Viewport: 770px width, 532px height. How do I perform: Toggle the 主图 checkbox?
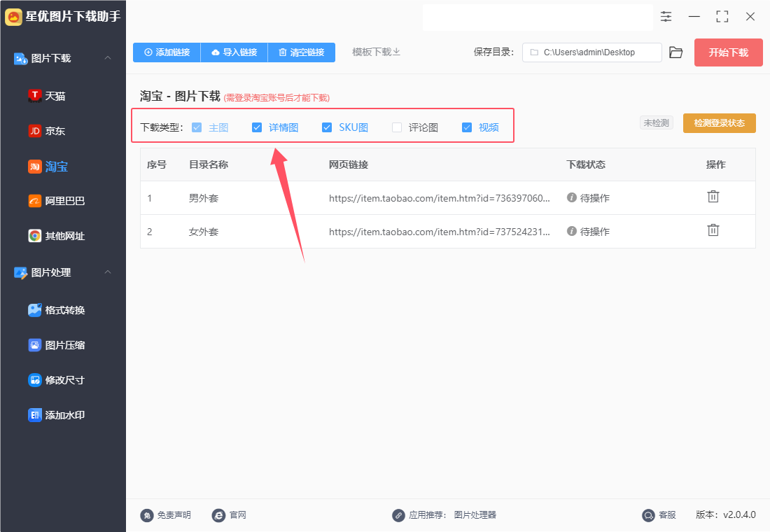197,127
